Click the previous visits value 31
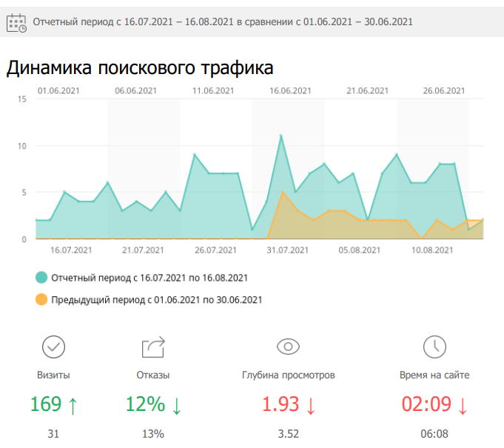This screenshot has width=504, height=448. pyautogui.click(x=53, y=434)
